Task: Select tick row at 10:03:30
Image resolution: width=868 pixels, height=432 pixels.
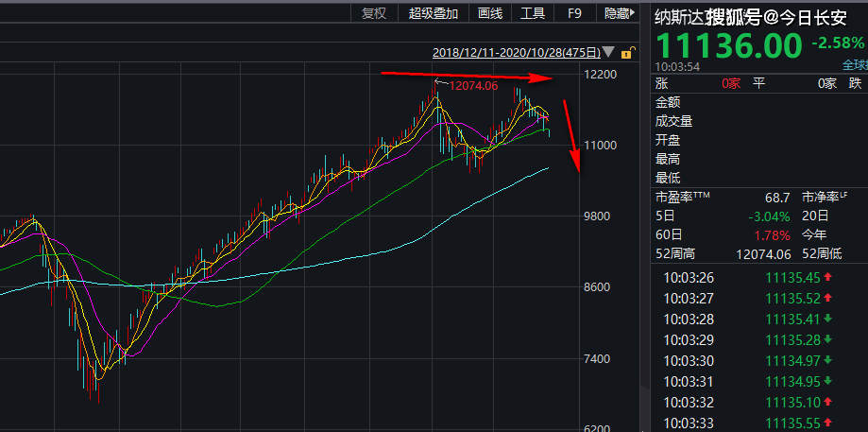Action: click(x=760, y=361)
